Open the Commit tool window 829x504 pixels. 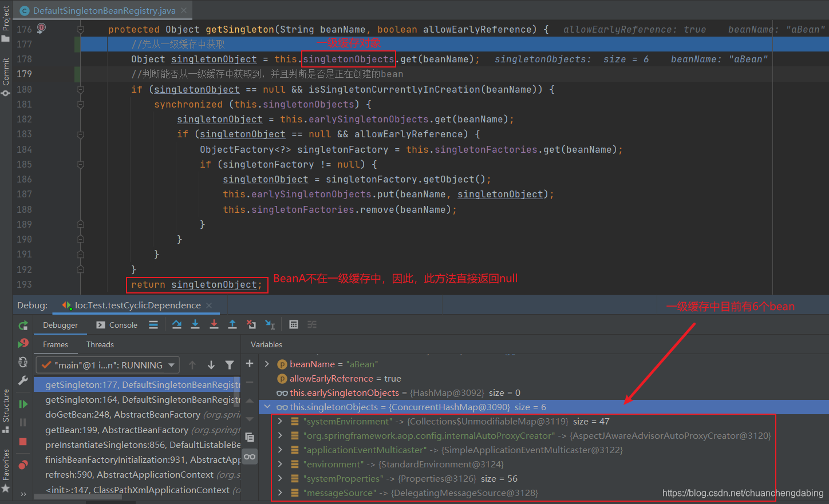pos(6,77)
